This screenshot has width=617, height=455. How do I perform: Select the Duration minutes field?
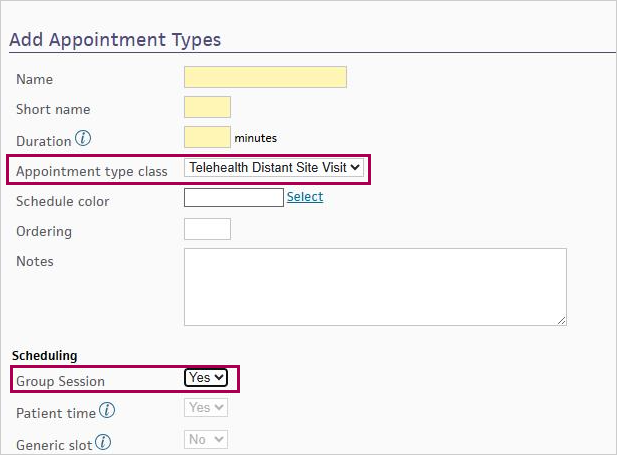coord(207,138)
